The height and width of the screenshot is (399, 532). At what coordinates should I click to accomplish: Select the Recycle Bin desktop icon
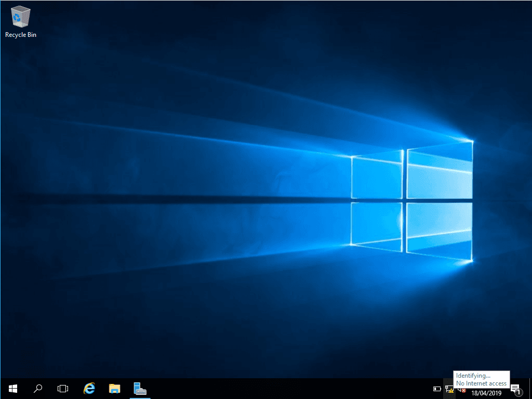21,22
